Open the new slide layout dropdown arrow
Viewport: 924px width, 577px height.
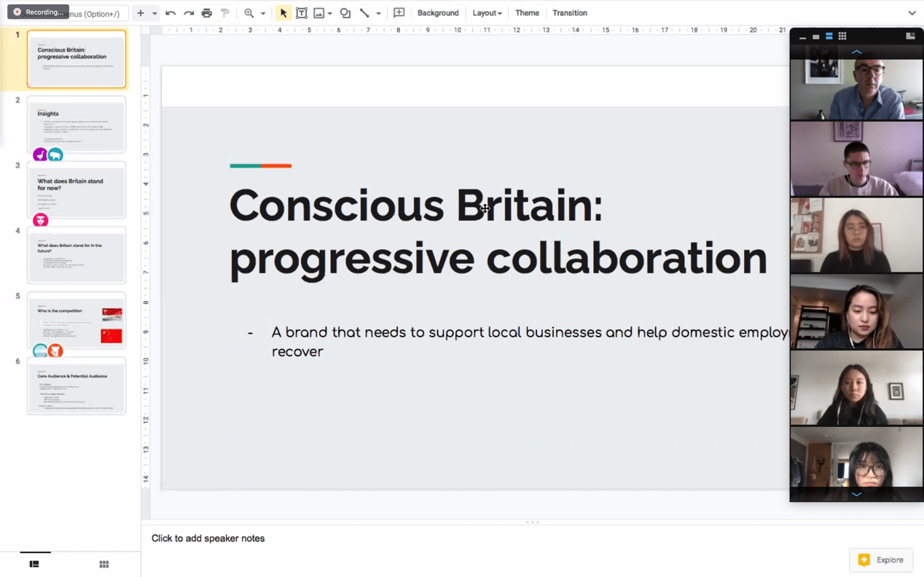(x=154, y=13)
